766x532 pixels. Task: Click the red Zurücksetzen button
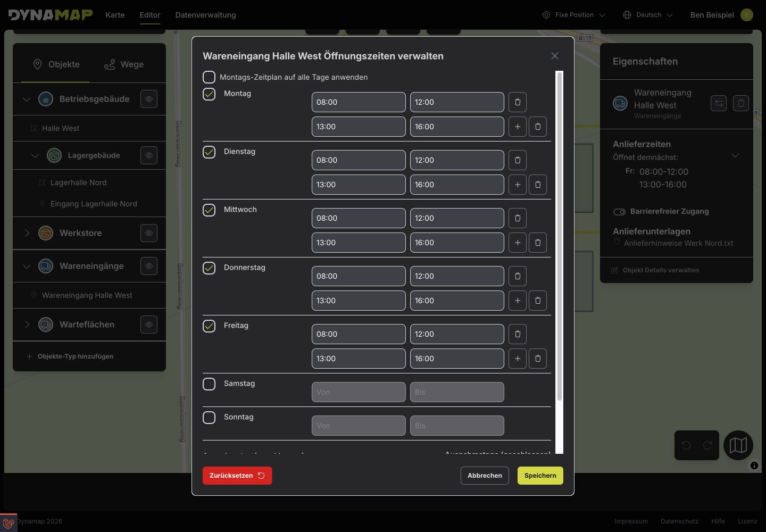pyautogui.click(x=237, y=476)
